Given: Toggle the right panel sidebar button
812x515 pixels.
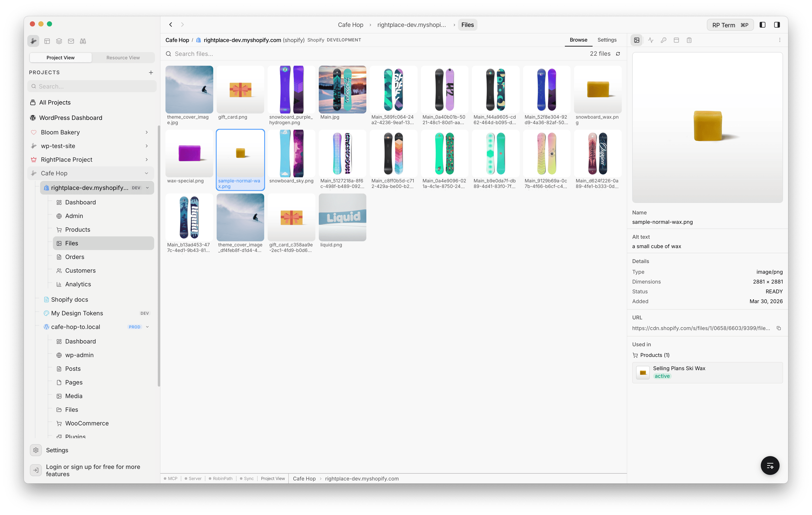Looking at the screenshot, I should [x=777, y=25].
